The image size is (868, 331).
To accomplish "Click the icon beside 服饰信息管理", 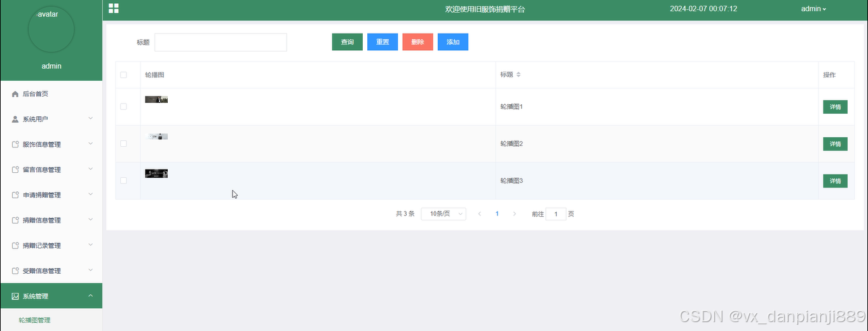I will [15, 144].
